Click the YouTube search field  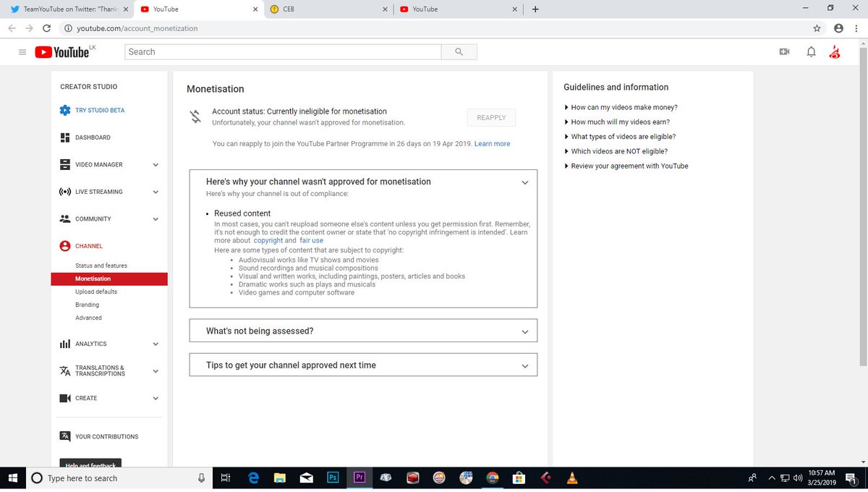[x=283, y=52]
